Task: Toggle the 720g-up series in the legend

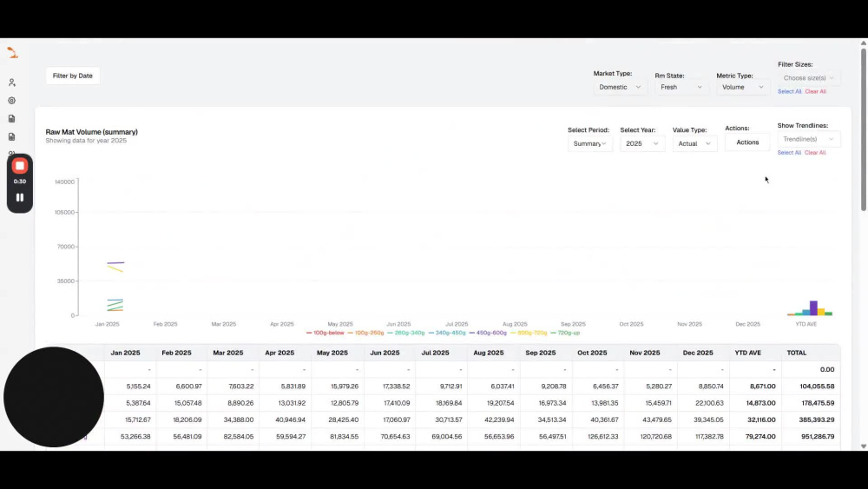Action: [x=566, y=333]
